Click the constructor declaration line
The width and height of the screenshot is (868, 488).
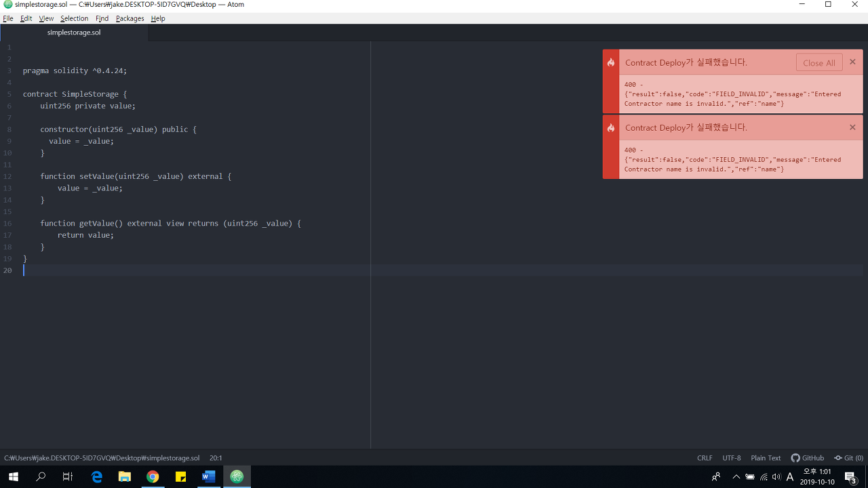[x=118, y=129]
